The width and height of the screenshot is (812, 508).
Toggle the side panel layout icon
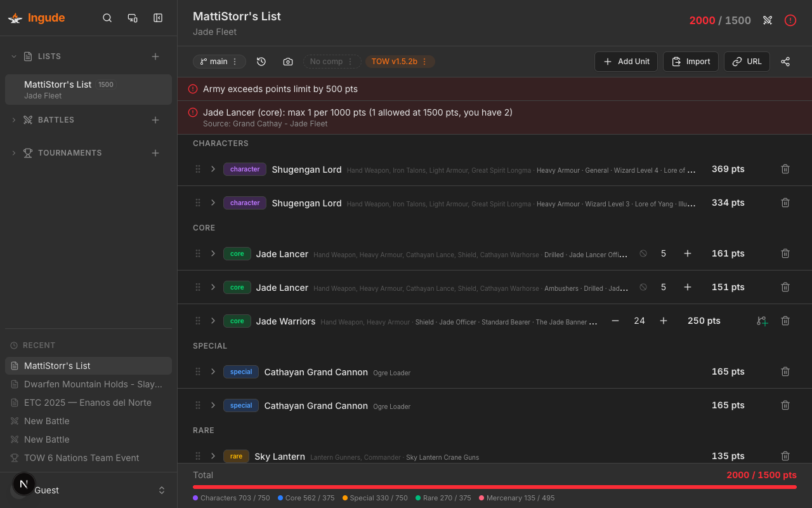click(x=157, y=18)
